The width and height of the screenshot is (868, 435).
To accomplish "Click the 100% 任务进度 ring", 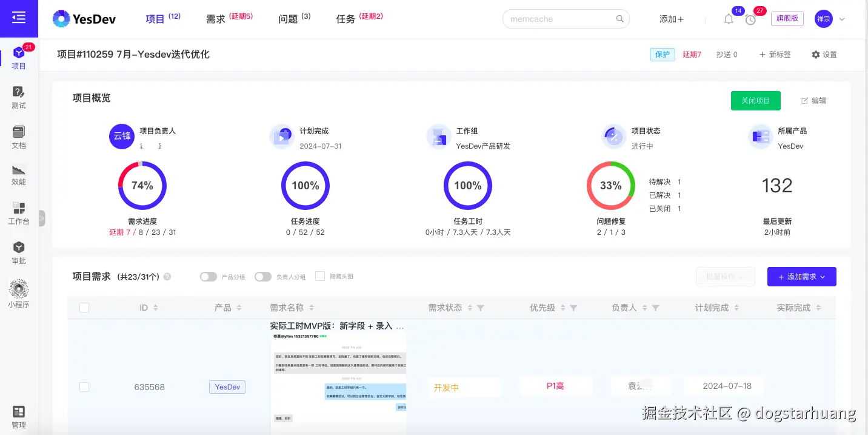I will (305, 186).
